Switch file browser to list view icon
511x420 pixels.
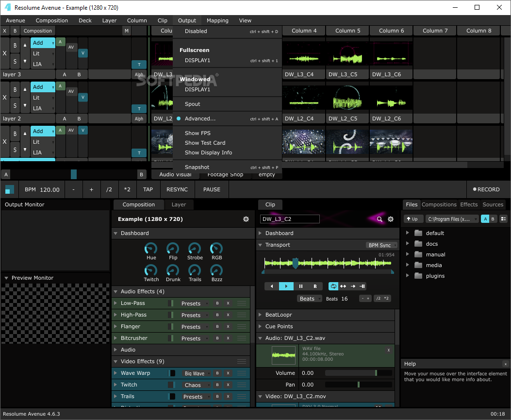pyautogui.click(x=504, y=219)
